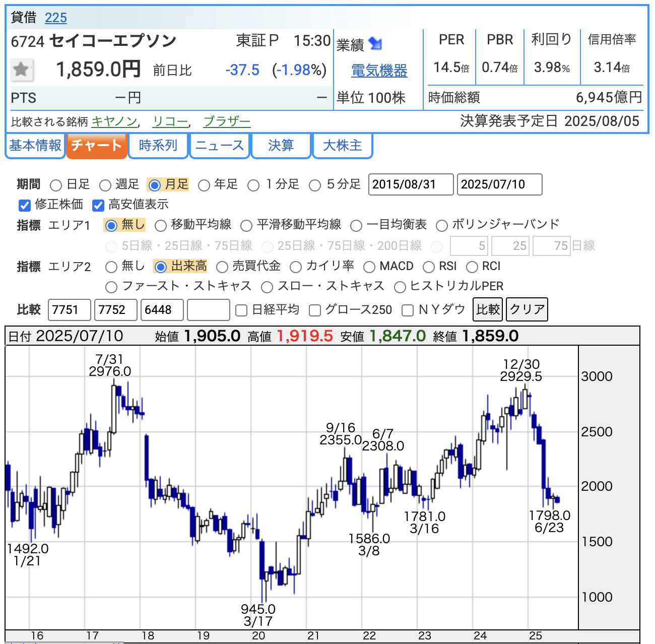The width and height of the screenshot is (655, 644).
Task: Select the 月足 period radio button
Action: coord(155,185)
